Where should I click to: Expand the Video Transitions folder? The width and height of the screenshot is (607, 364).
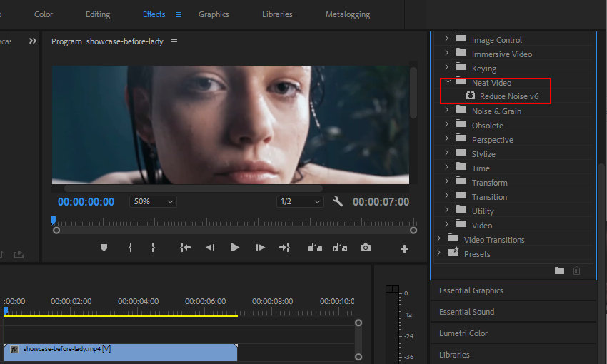coord(439,238)
